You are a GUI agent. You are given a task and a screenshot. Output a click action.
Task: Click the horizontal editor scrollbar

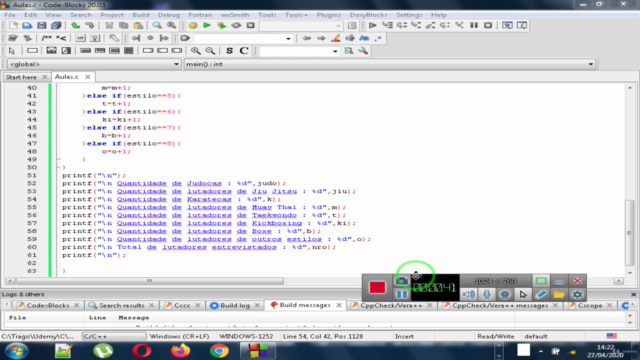coord(149,281)
